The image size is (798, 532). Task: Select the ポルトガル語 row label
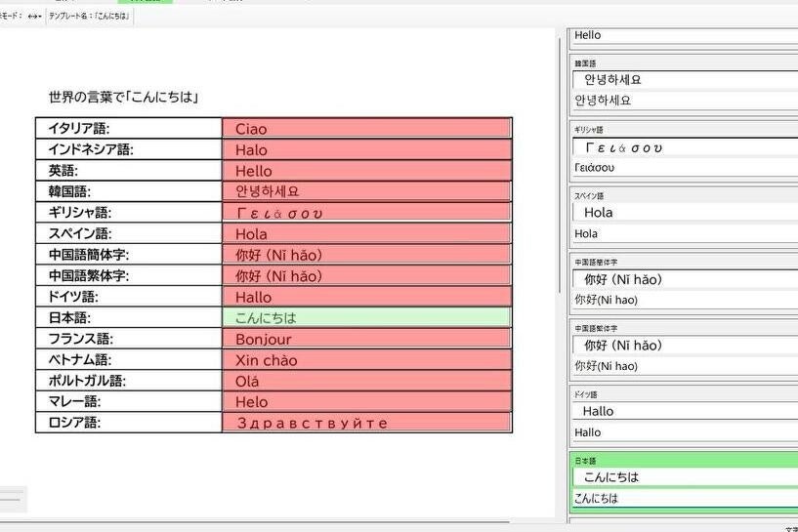click(87, 381)
